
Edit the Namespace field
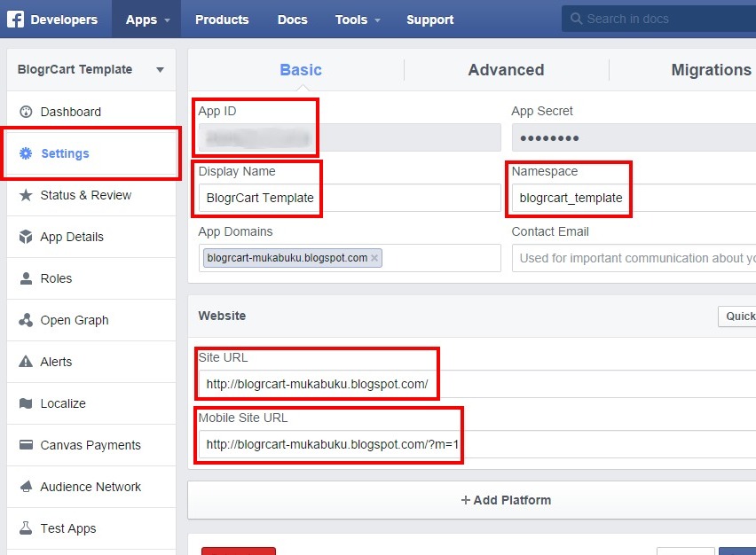634,198
